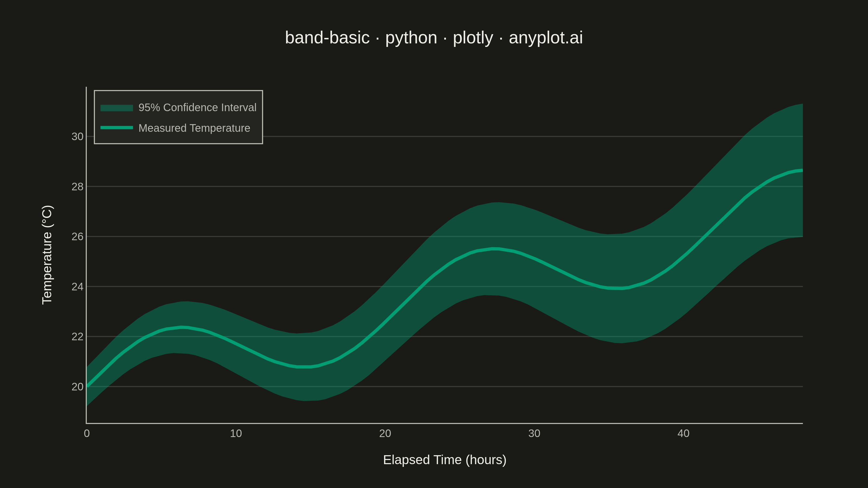Click the x-axis tick label 0
The height and width of the screenshot is (488, 868).
87,434
